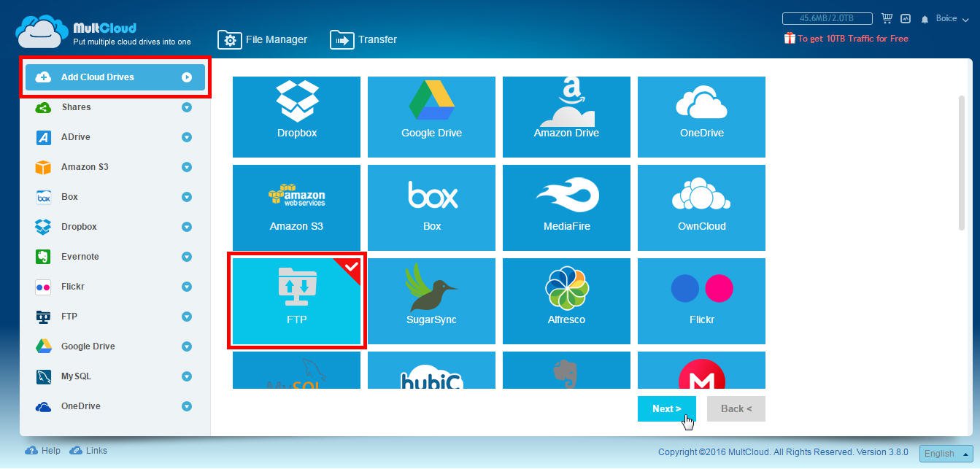Image resolution: width=980 pixels, height=469 pixels.
Task: Choose the Amazon Drive tile
Action: pyautogui.click(x=566, y=117)
